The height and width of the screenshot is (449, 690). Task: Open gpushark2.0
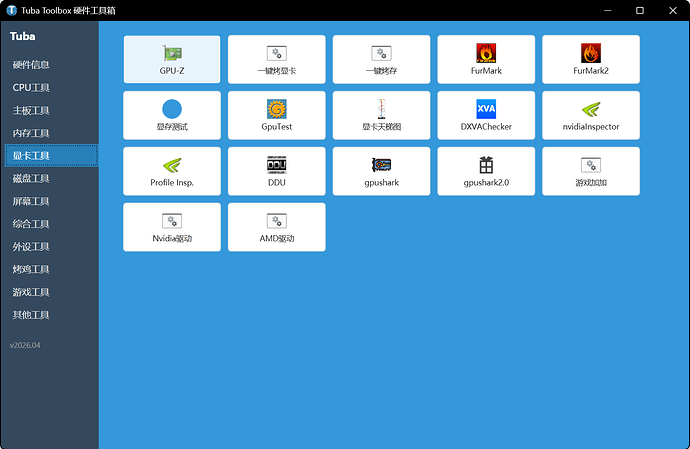pyautogui.click(x=486, y=171)
